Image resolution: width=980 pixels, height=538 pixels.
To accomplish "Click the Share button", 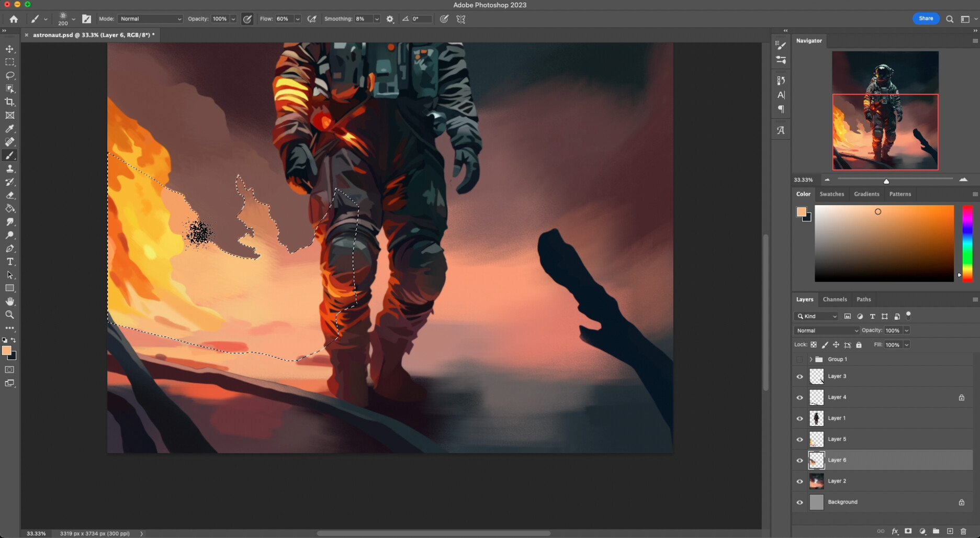I will point(926,18).
